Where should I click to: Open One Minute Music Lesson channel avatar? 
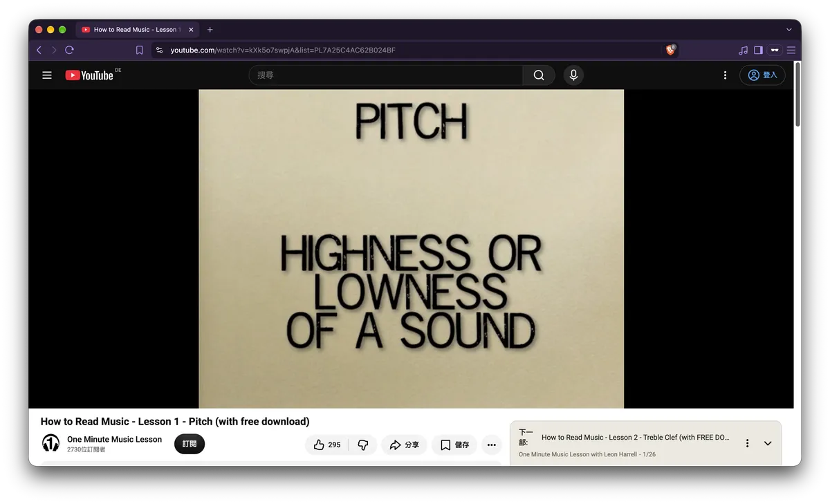50,443
